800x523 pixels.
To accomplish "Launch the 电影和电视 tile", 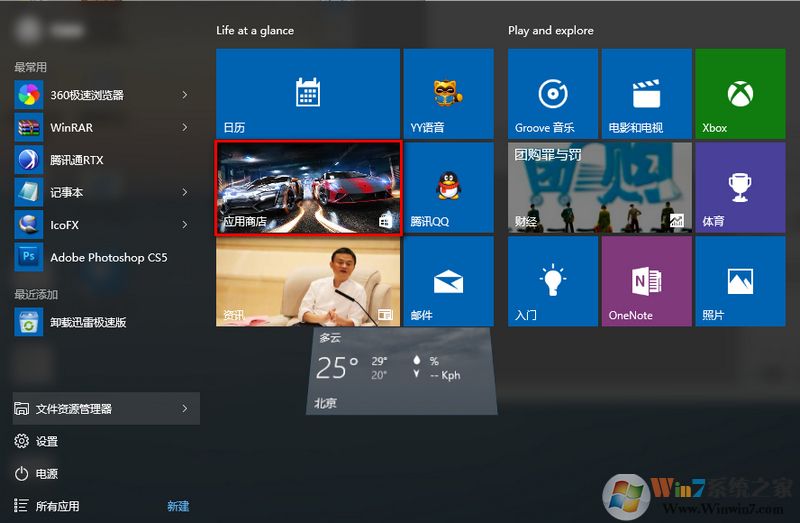I will (646, 94).
